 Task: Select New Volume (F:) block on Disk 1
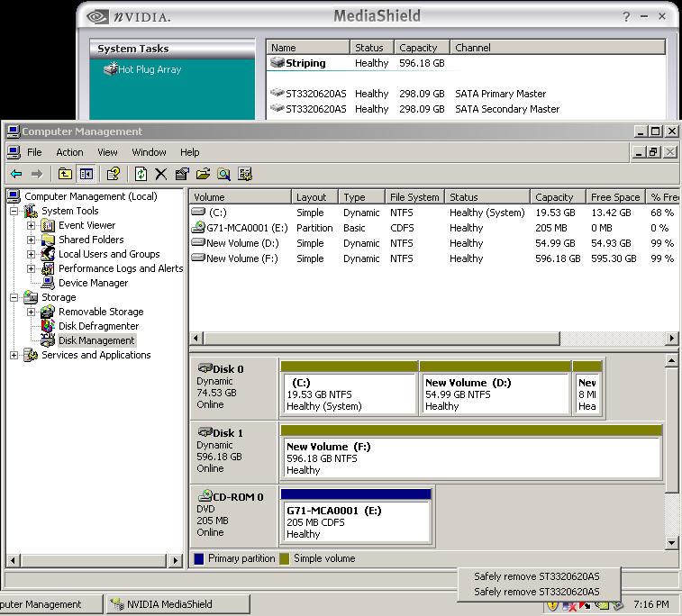pos(471,453)
